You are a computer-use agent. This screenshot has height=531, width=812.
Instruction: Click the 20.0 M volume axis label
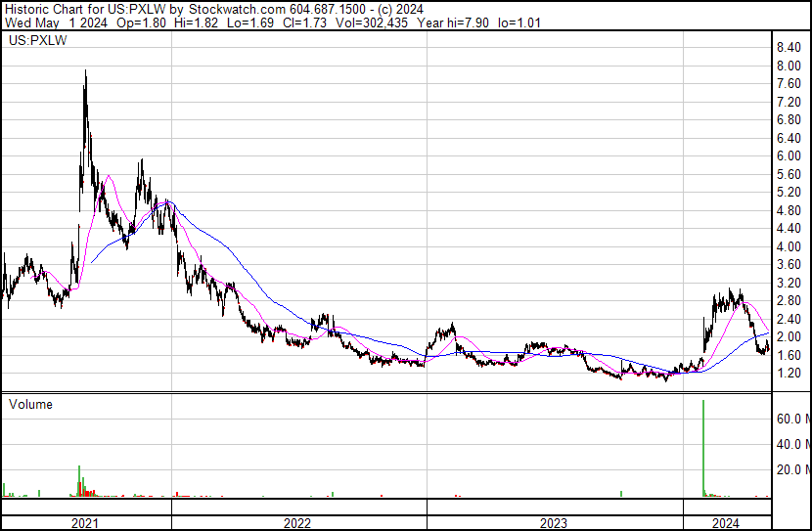pos(793,469)
